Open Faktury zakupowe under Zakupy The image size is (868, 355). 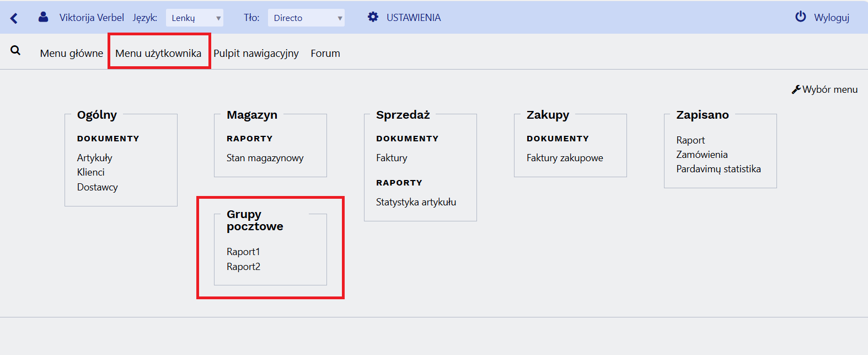[x=565, y=158]
